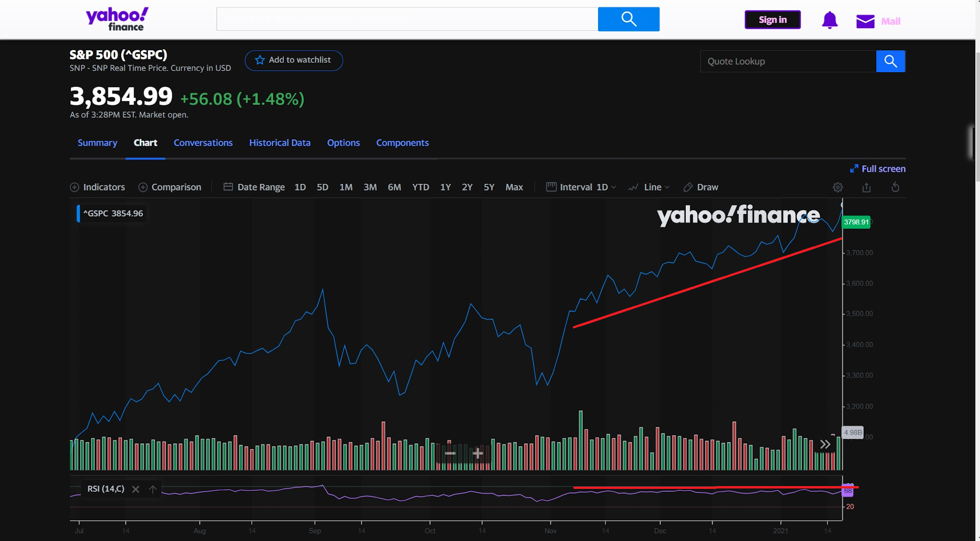This screenshot has height=541, width=980.
Task: Open the Line chart type dropdown
Action: pyautogui.click(x=649, y=187)
